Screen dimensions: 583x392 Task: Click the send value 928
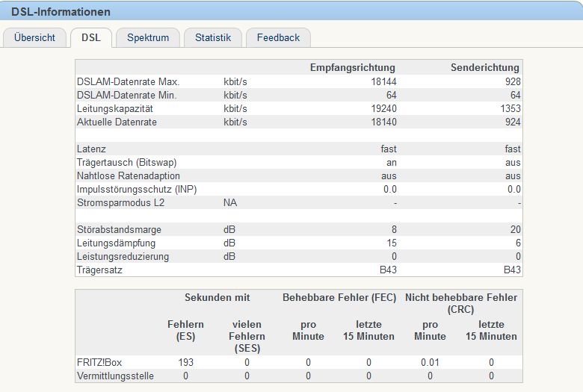513,81
